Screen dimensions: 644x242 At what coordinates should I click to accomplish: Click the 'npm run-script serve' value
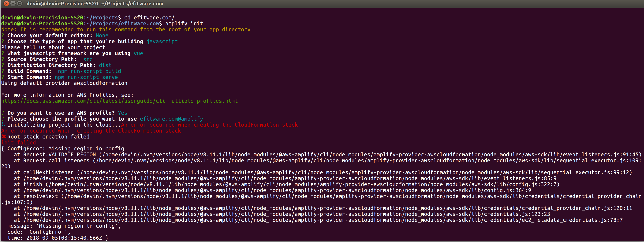coord(86,77)
